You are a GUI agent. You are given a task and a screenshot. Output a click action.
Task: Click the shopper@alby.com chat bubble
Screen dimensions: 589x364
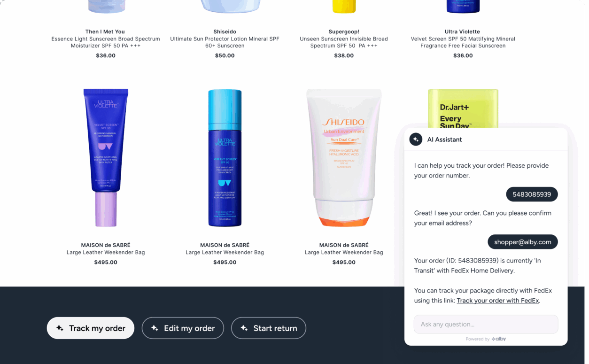(x=522, y=242)
